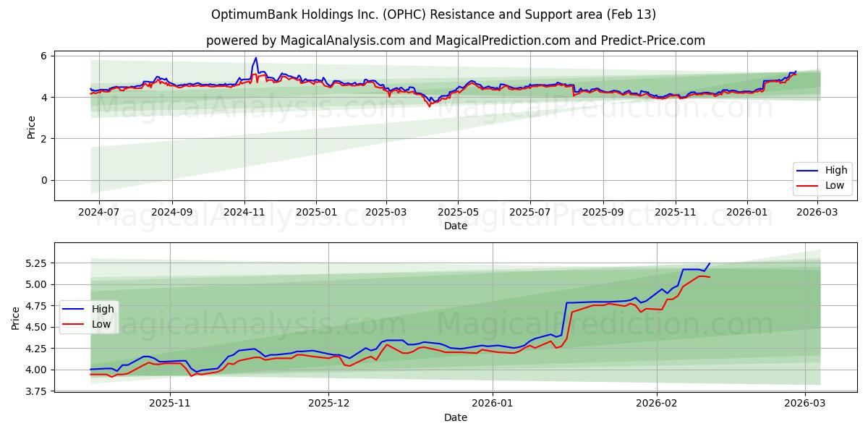The width and height of the screenshot is (868, 434).
Task: Click the '2025-09' tick label
Action: click(x=603, y=212)
